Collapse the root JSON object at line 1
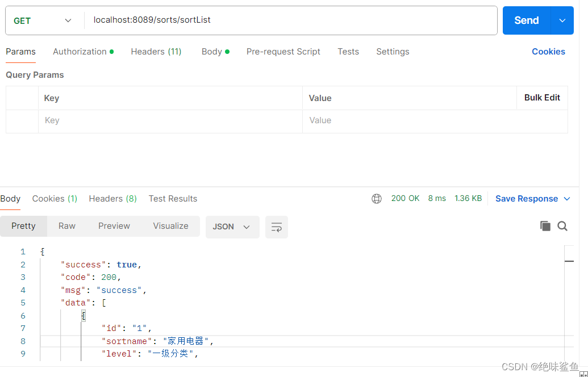Image resolution: width=588 pixels, height=377 pixels. point(42,252)
